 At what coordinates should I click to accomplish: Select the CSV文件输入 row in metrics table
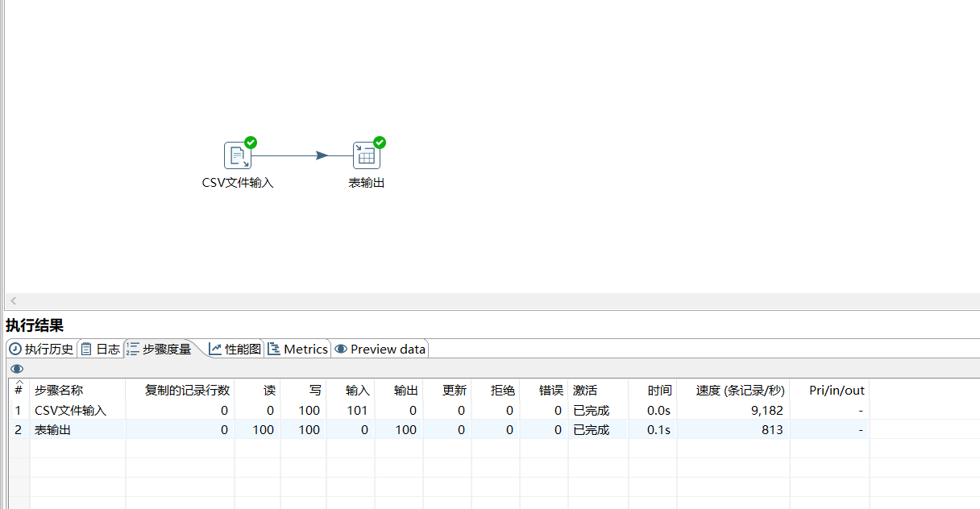[439, 410]
